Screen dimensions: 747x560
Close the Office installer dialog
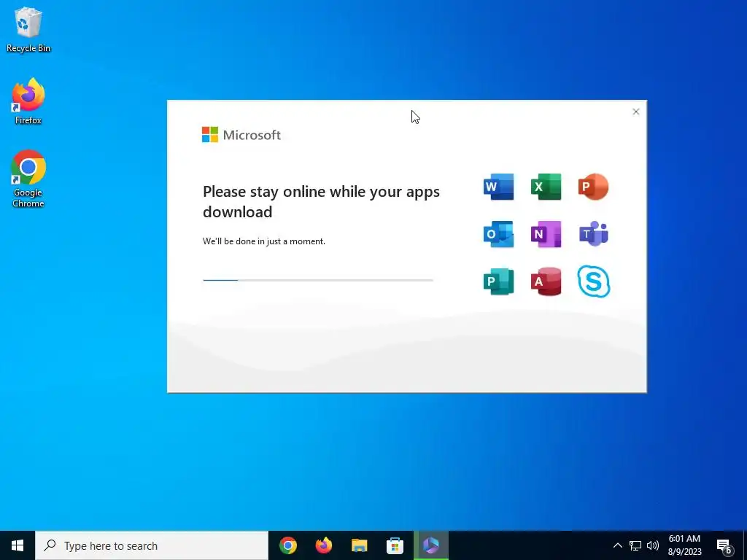pyautogui.click(x=635, y=112)
